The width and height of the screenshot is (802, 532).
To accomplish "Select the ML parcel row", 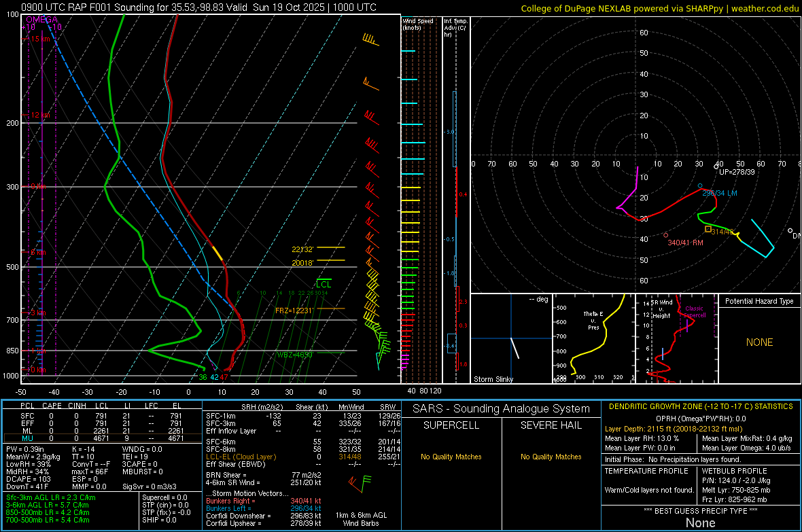I will click(x=103, y=431).
